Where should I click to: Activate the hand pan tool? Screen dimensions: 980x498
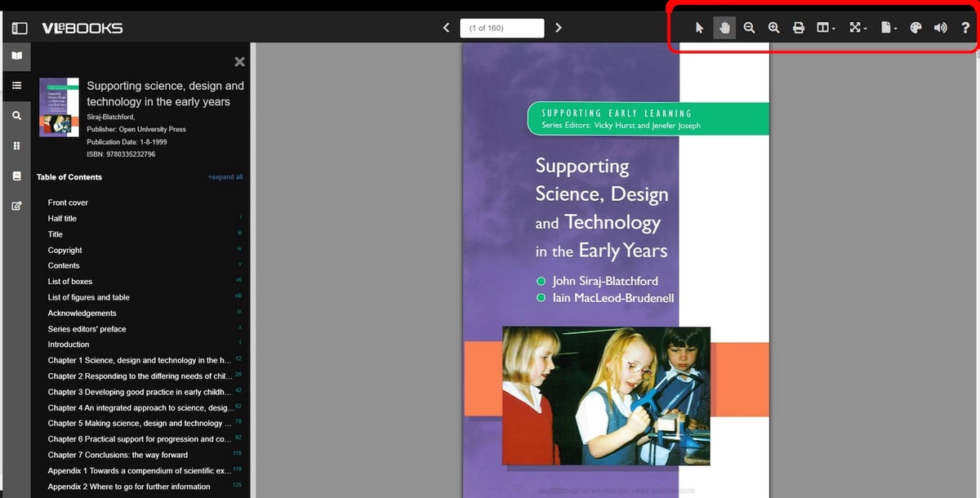tap(724, 27)
